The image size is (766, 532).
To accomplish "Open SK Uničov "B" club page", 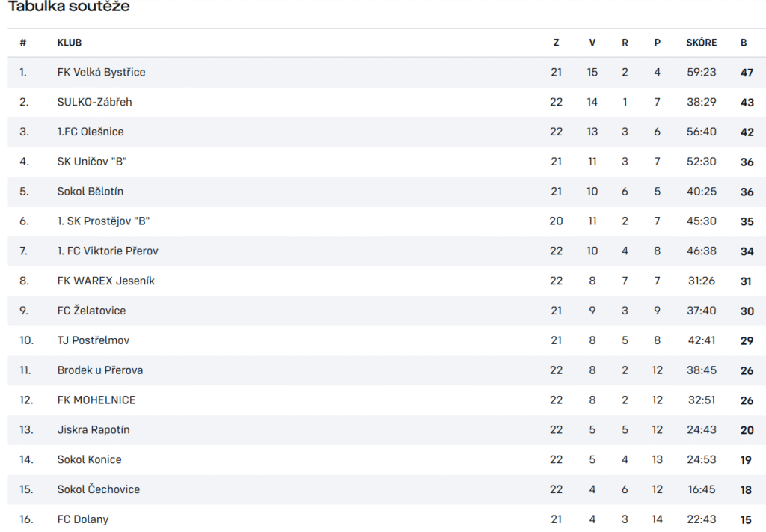I will [92, 162].
